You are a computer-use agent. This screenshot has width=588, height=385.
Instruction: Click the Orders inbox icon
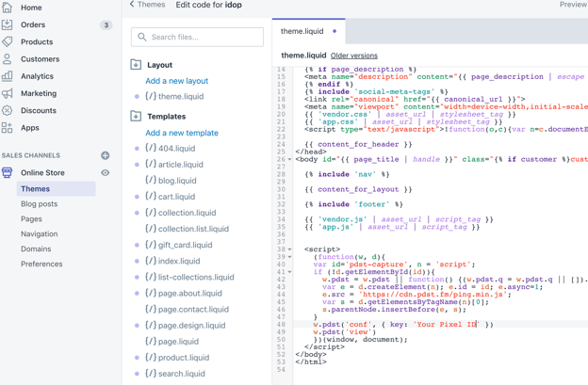(x=8, y=24)
